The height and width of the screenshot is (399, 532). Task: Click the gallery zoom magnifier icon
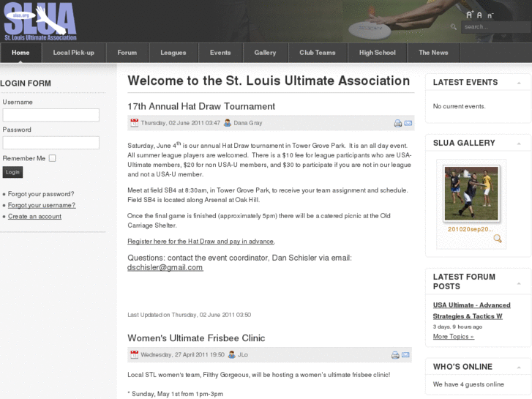(498, 239)
